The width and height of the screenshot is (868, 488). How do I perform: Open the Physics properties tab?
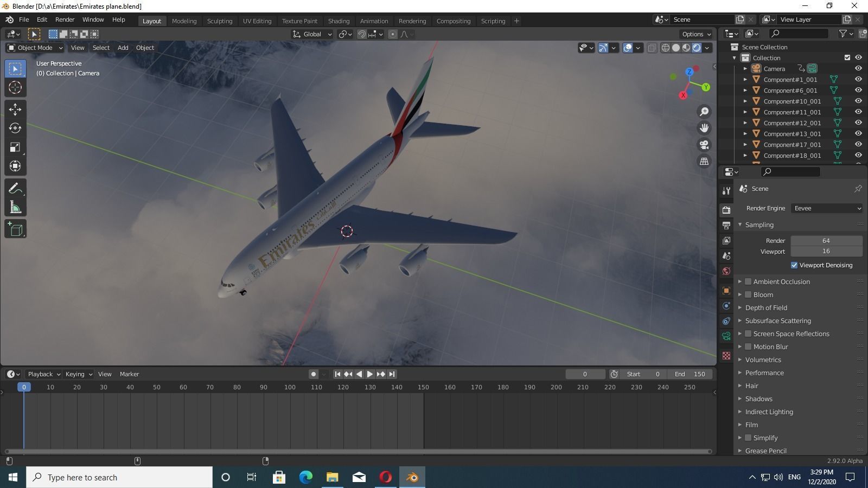point(726,306)
